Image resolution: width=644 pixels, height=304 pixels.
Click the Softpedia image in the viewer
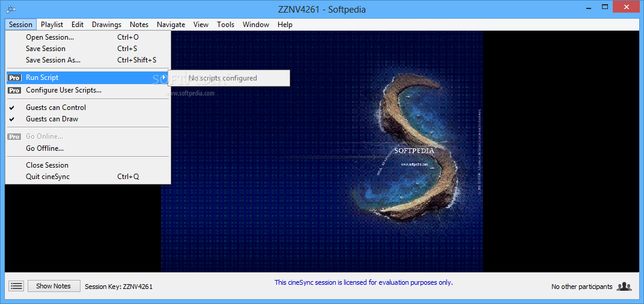point(321,151)
